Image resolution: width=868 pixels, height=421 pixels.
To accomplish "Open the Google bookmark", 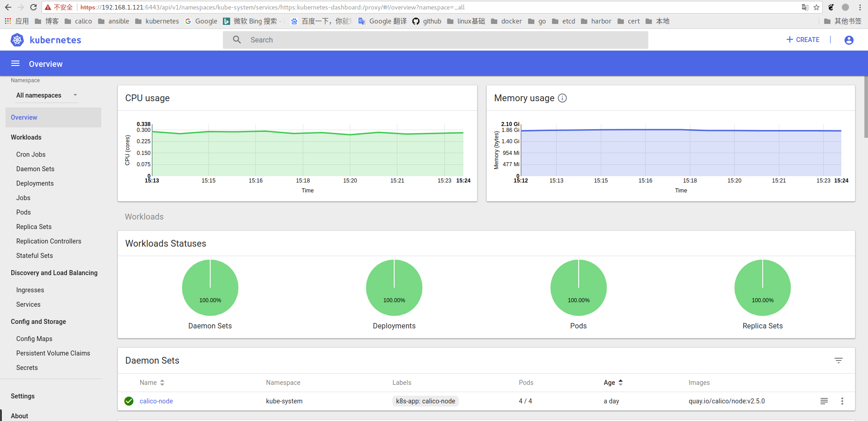I will pos(201,21).
